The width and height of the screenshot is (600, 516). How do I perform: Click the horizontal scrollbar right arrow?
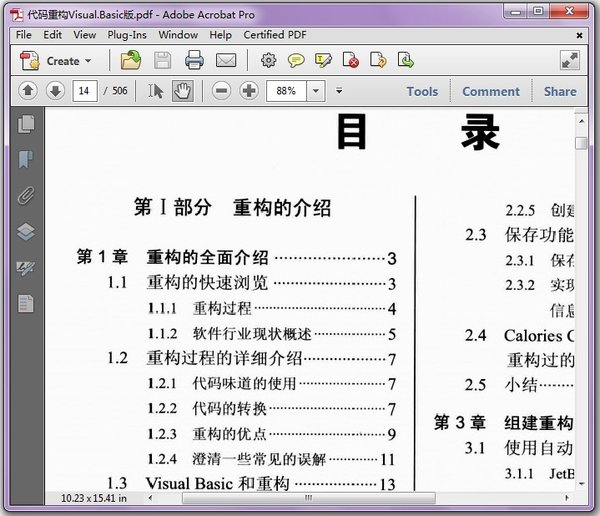567,498
